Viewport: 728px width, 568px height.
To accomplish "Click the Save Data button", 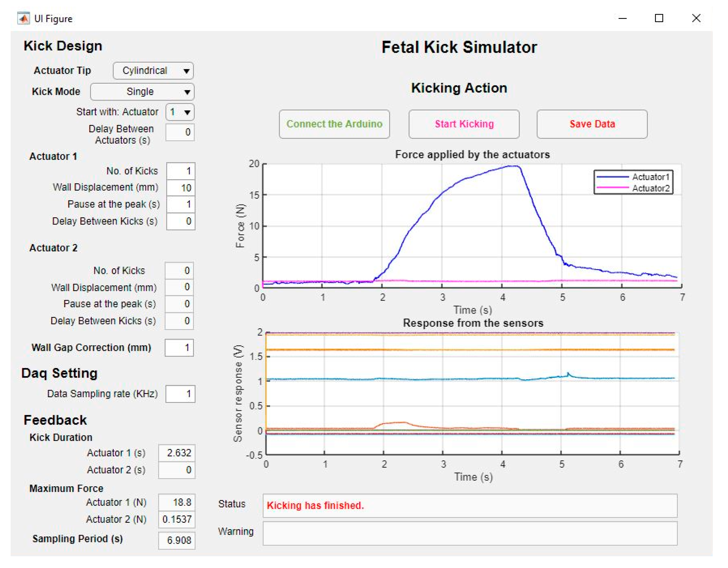I will 592,124.
